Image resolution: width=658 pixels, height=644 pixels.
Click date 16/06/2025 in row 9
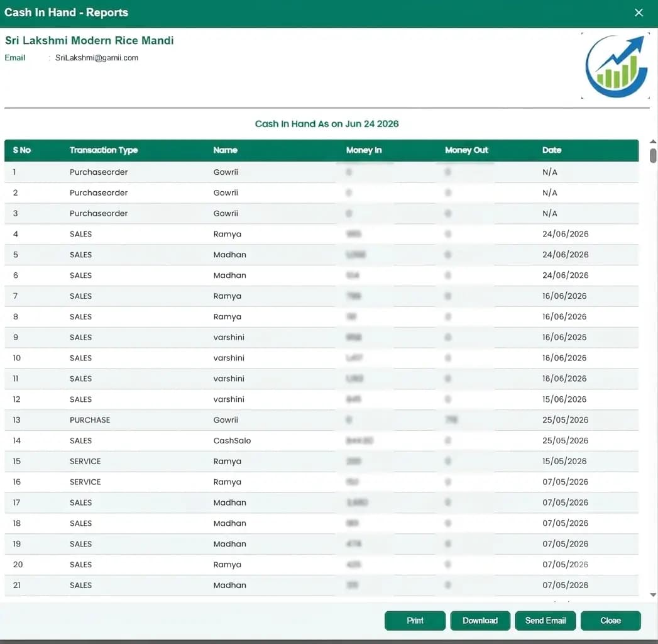pos(564,337)
